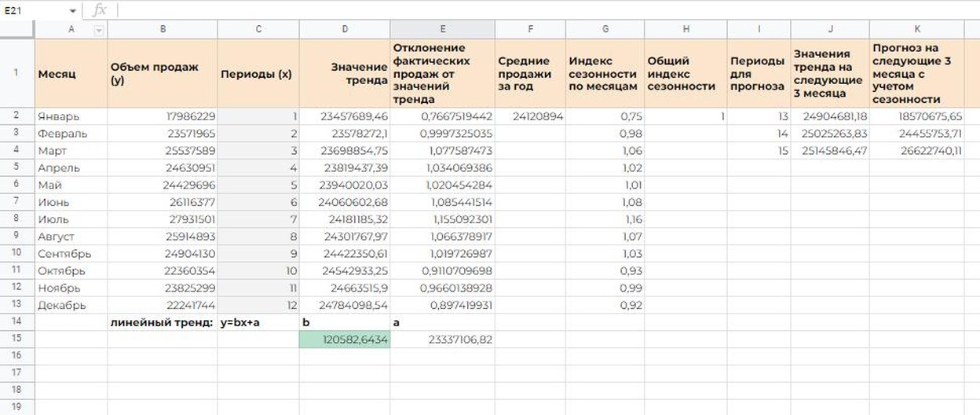Click coefficient a value 23337106,82

click(x=443, y=339)
